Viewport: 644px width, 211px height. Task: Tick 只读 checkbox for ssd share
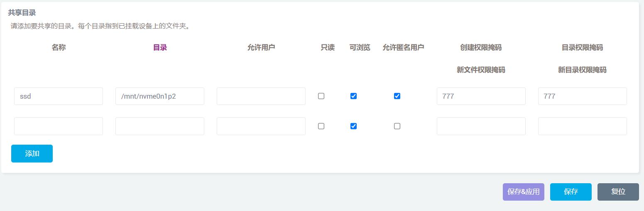click(x=321, y=96)
